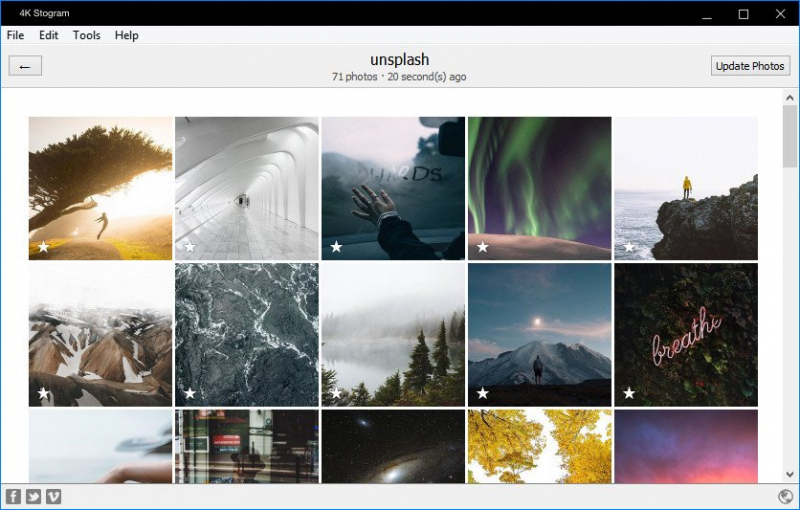
Task: Click the scrollbar down arrow
Action: tap(790, 474)
